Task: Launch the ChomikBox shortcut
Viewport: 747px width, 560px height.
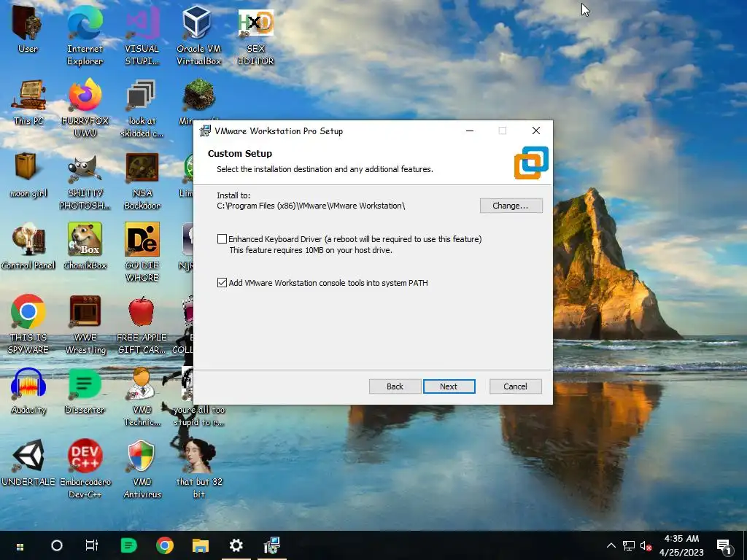Action: (85, 246)
